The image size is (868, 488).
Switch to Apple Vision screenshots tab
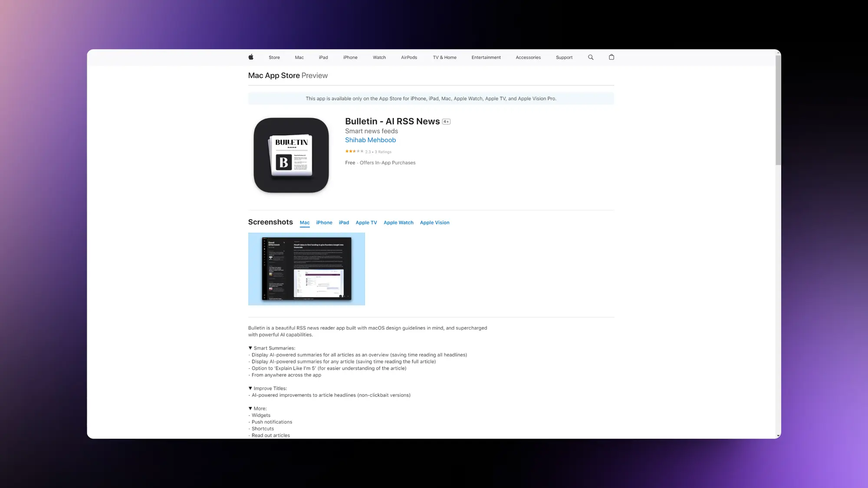[434, 223]
